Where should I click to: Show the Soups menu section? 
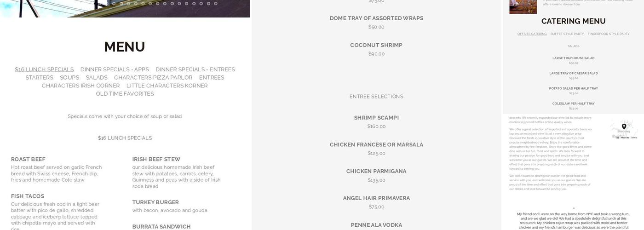[x=69, y=78]
